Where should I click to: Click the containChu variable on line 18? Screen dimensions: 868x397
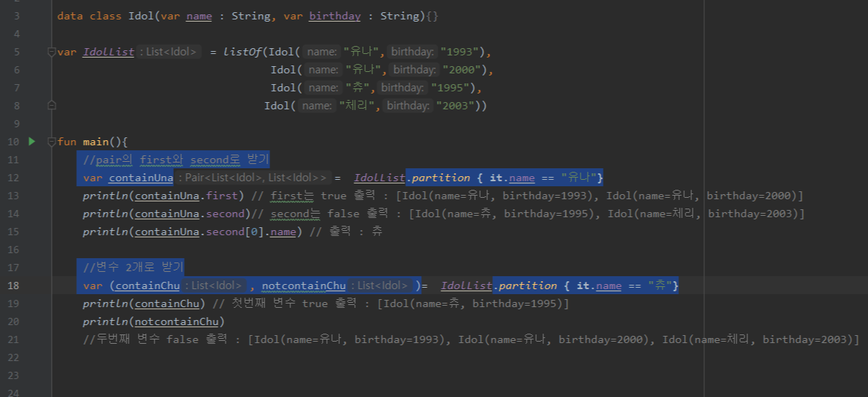coord(148,286)
